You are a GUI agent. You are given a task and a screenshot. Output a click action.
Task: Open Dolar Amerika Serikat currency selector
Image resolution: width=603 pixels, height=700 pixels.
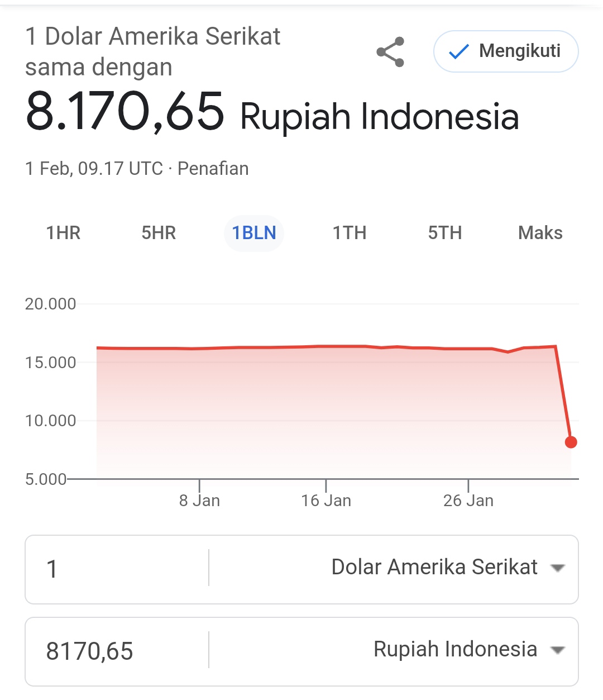(x=434, y=567)
